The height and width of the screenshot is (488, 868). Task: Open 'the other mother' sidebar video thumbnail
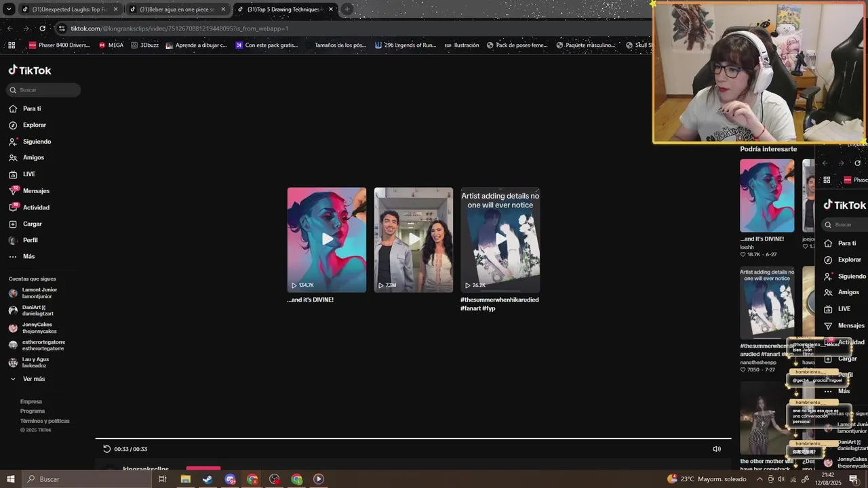coord(765,418)
